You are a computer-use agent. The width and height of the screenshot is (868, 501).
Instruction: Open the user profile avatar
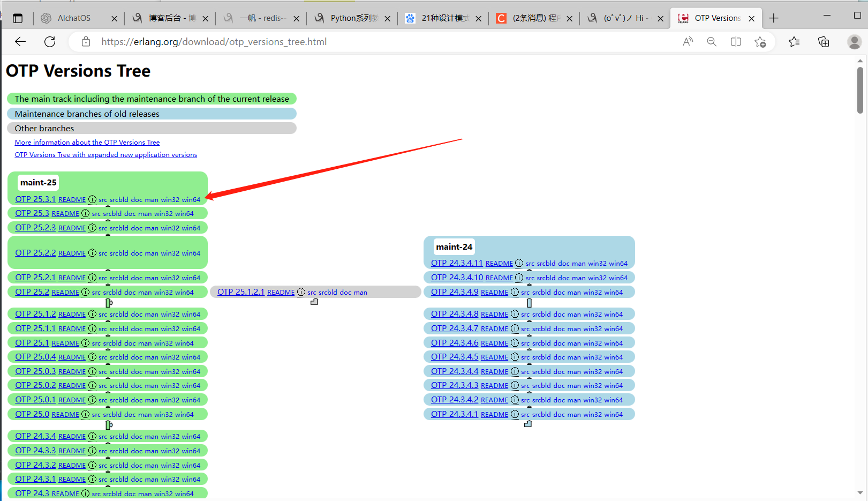click(855, 42)
